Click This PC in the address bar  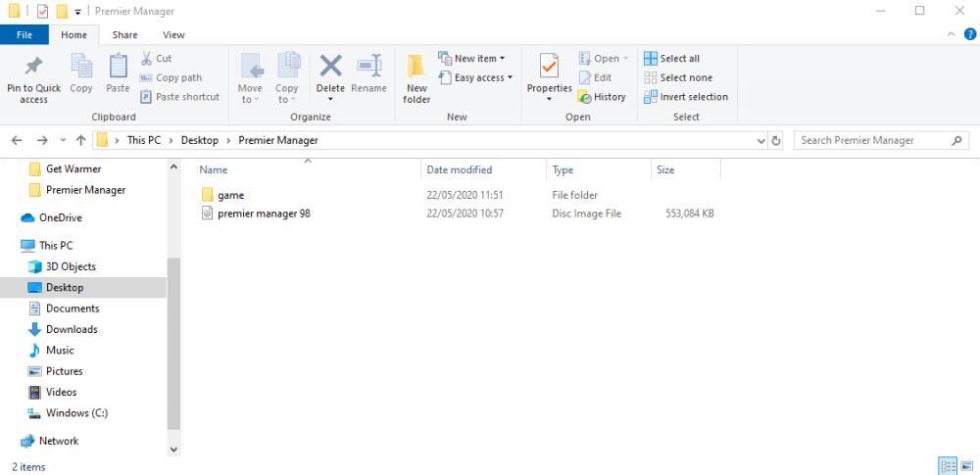144,141
